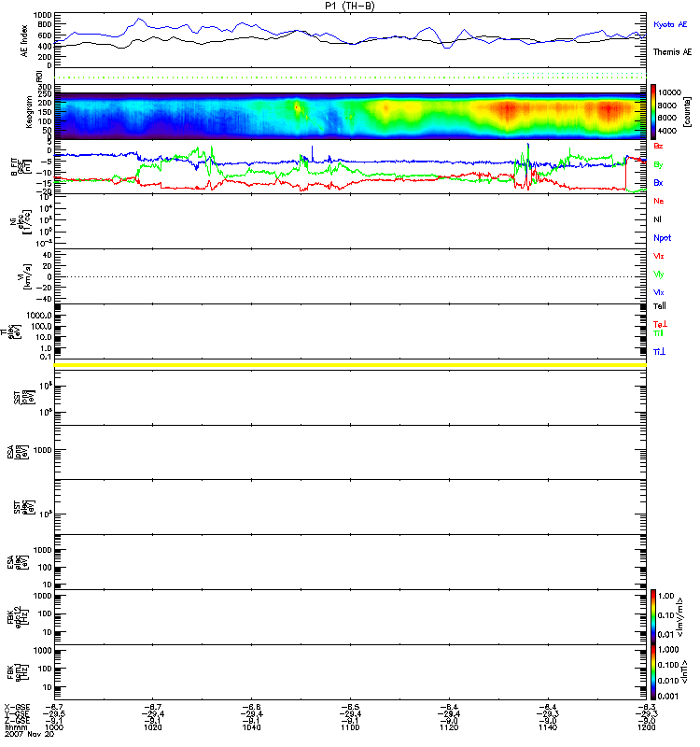Image resolution: width=700 pixels, height=747 pixels.
Task: Click the date label 2007 Nov 20
Action: (29, 734)
